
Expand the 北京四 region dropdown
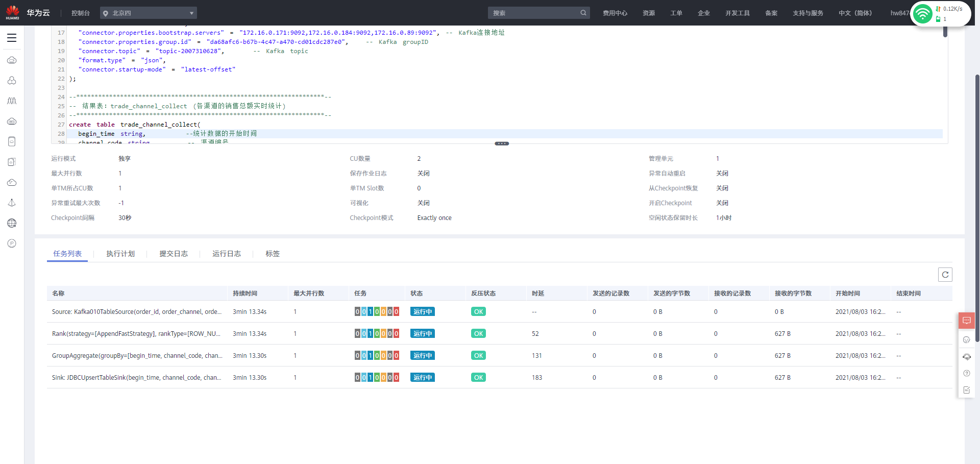pyautogui.click(x=149, y=13)
